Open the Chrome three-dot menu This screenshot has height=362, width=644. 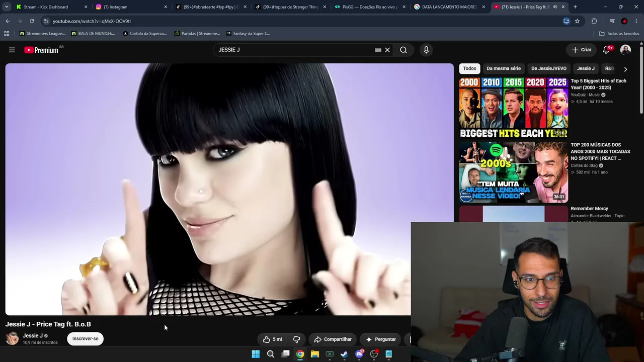point(636,21)
